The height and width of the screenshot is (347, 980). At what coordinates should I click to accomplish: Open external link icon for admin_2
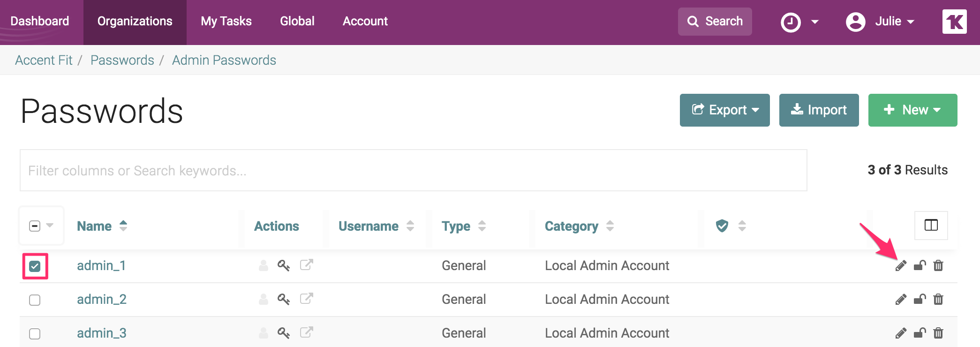[x=307, y=299]
